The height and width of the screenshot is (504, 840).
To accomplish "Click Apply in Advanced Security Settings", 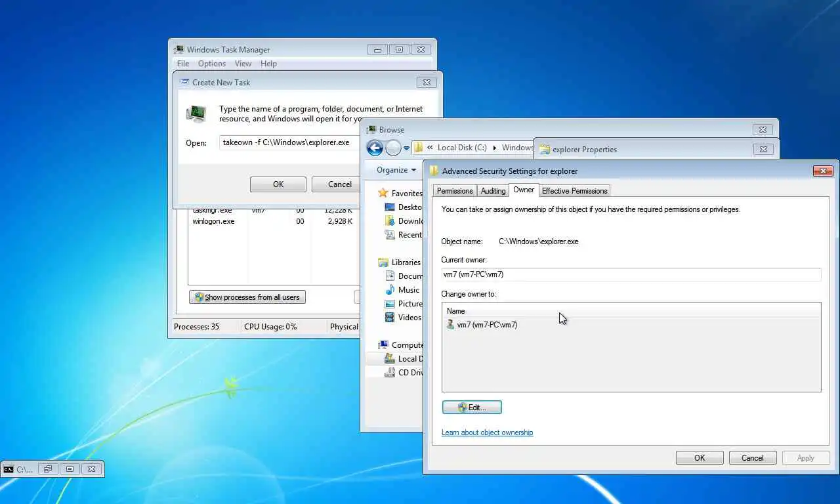I will (x=806, y=458).
